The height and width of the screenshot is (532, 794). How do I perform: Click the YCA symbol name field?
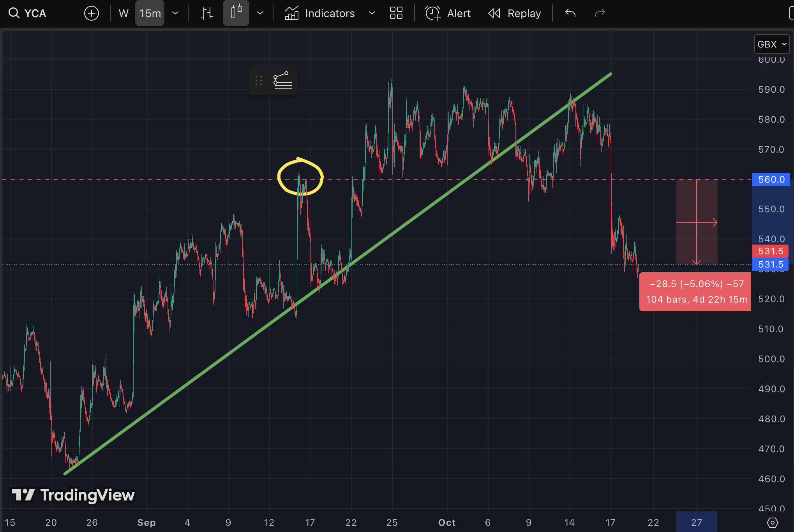pos(35,13)
